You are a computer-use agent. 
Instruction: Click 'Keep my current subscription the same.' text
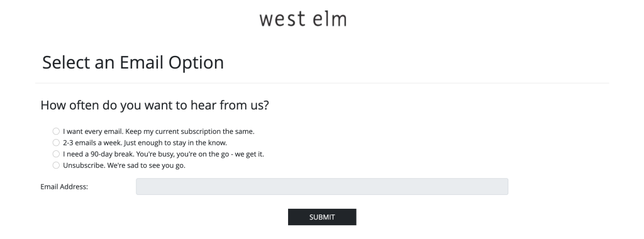coord(190,131)
